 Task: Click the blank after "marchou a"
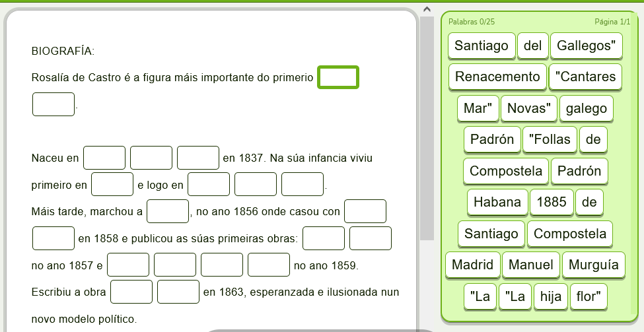click(168, 211)
